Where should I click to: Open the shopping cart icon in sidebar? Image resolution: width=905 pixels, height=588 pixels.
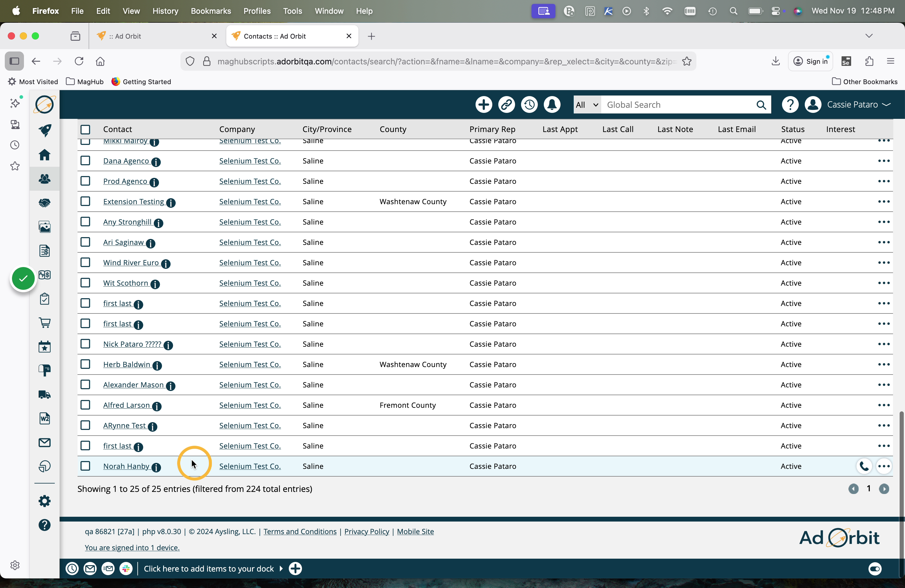(x=45, y=322)
